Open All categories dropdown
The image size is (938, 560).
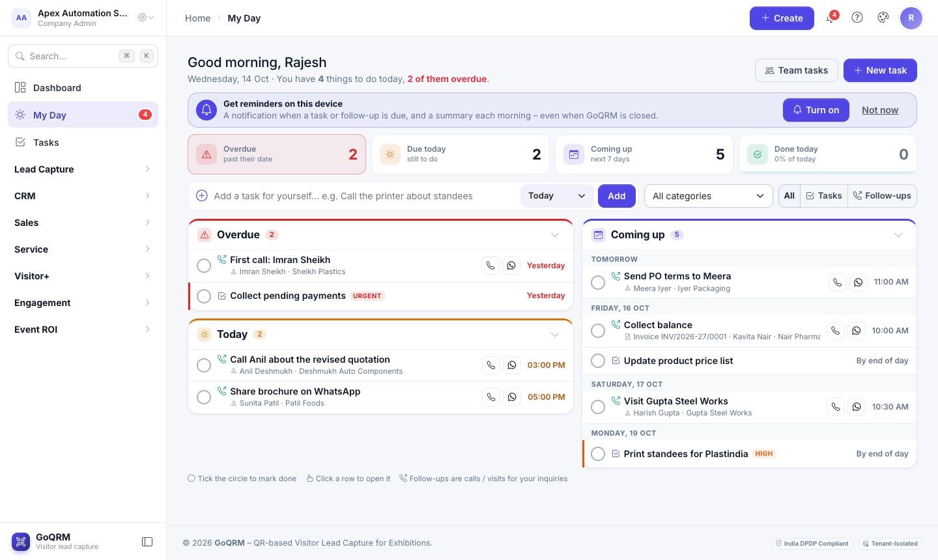[708, 196]
